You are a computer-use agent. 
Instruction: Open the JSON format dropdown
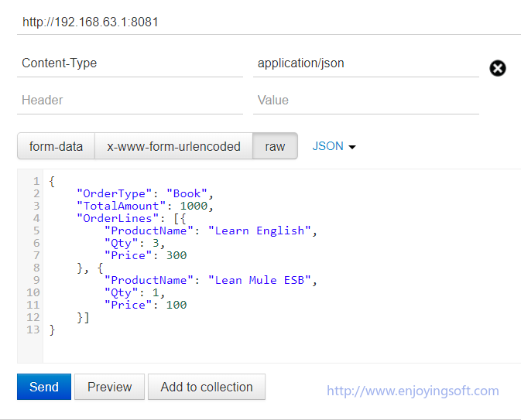334,146
